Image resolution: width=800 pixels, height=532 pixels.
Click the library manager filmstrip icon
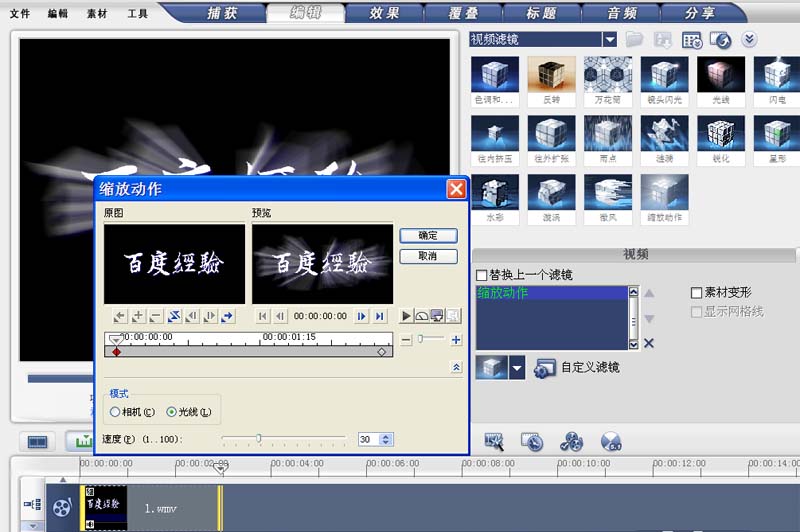(720, 40)
